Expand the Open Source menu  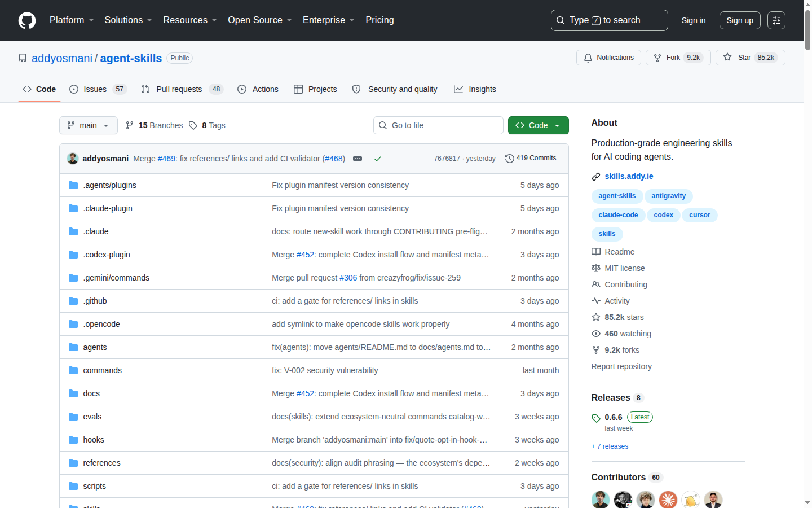259,20
